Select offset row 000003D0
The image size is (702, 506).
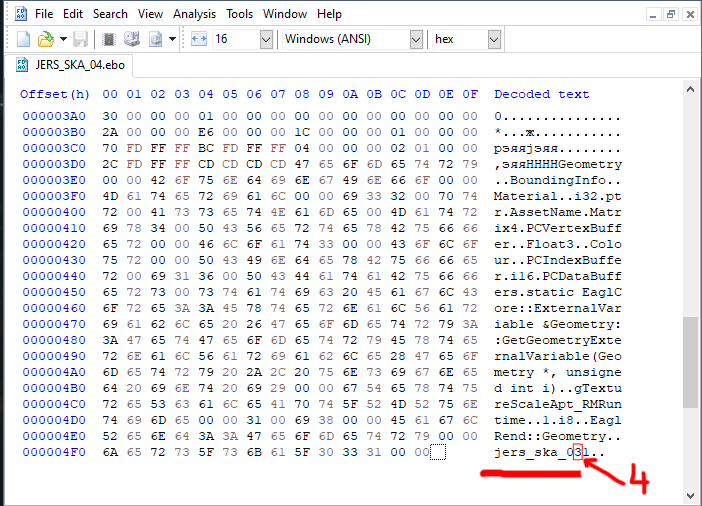tap(54, 164)
